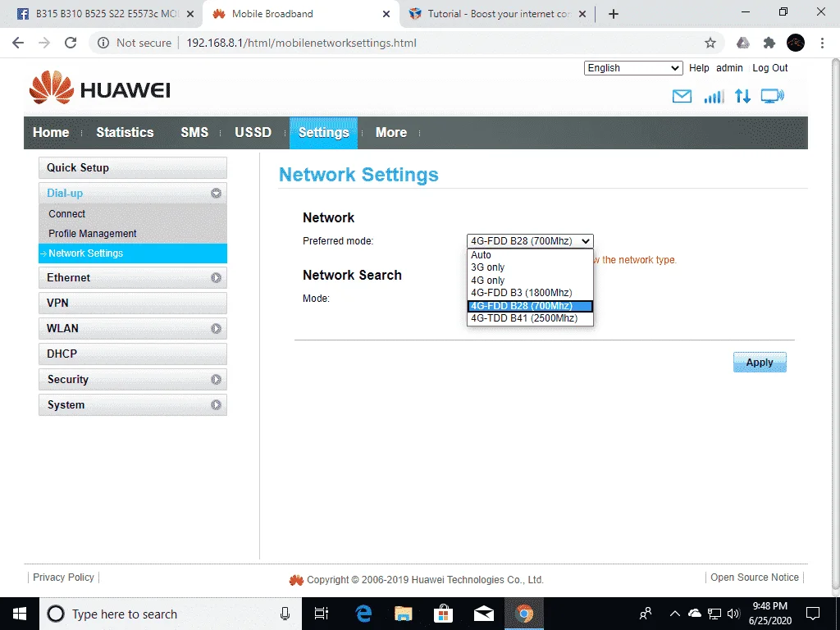Check the signal strength bars icon

coord(714,97)
